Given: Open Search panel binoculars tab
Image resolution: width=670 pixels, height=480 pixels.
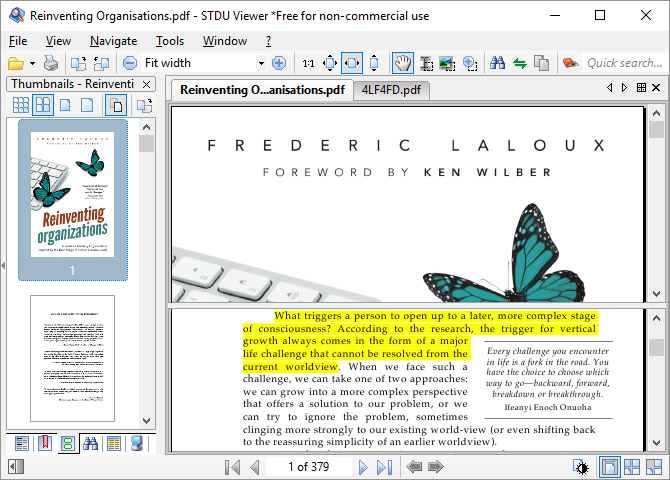Looking at the screenshot, I should point(91,443).
